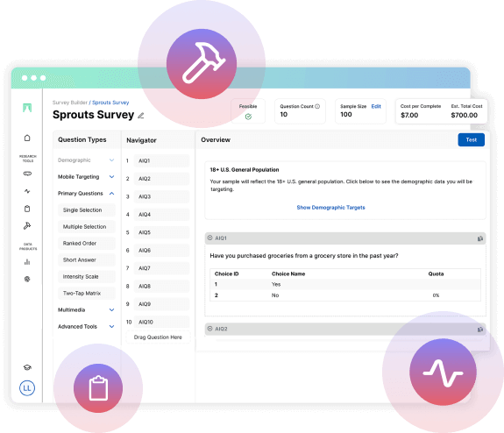Select Single Selection question type
Viewport: 504px width, 433px height.
click(x=87, y=209)
